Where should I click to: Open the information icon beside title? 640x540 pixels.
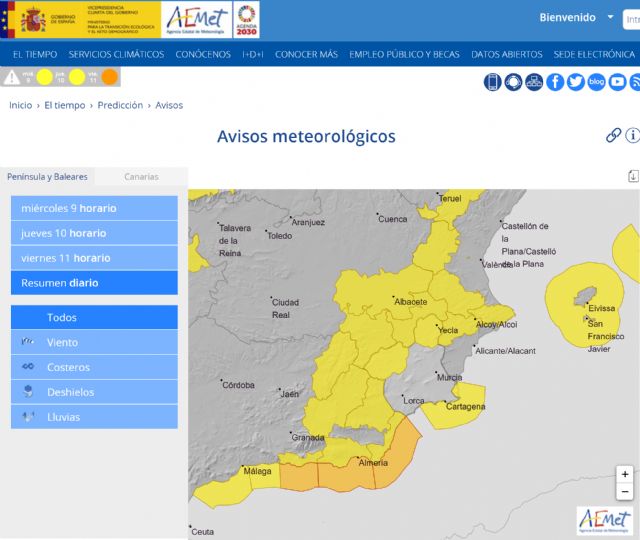click(x=633, y=135)
